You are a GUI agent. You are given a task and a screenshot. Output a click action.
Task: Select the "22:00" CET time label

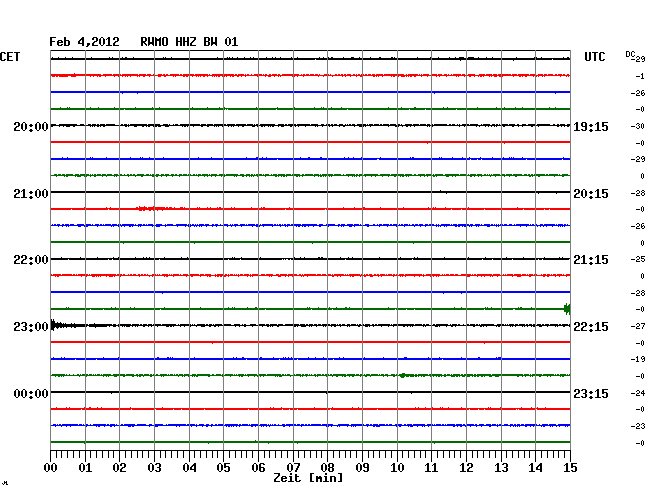click(31, 260)
